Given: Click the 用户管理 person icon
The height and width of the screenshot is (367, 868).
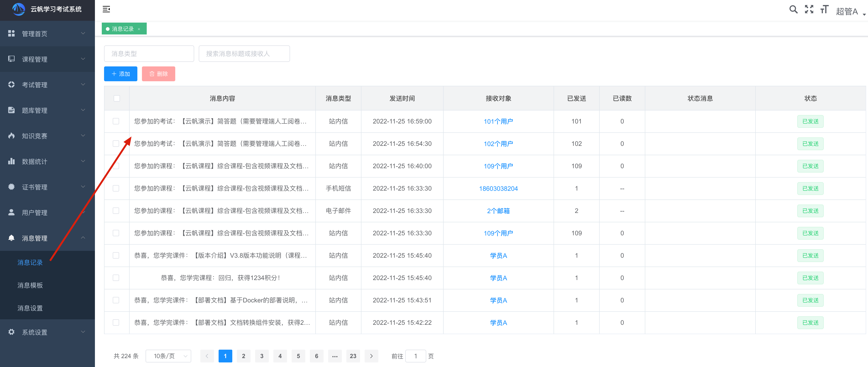Looking at the screenshot, I should [x=11, y=213].
